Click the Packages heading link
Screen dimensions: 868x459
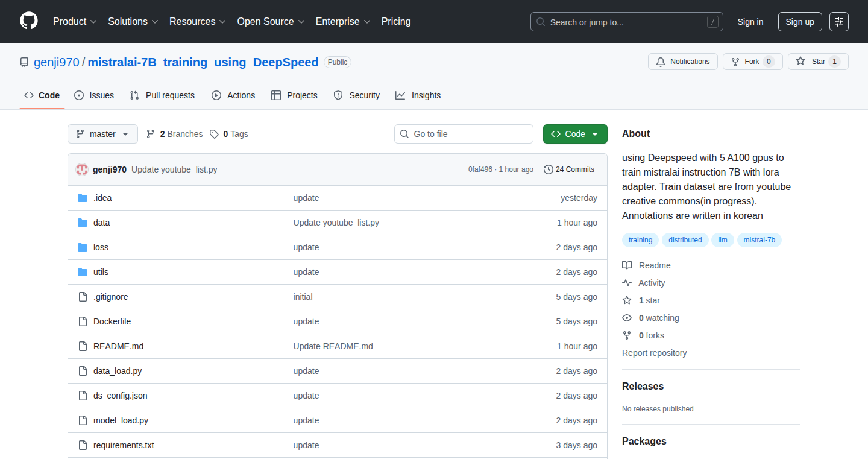click(x=644, y=441)
